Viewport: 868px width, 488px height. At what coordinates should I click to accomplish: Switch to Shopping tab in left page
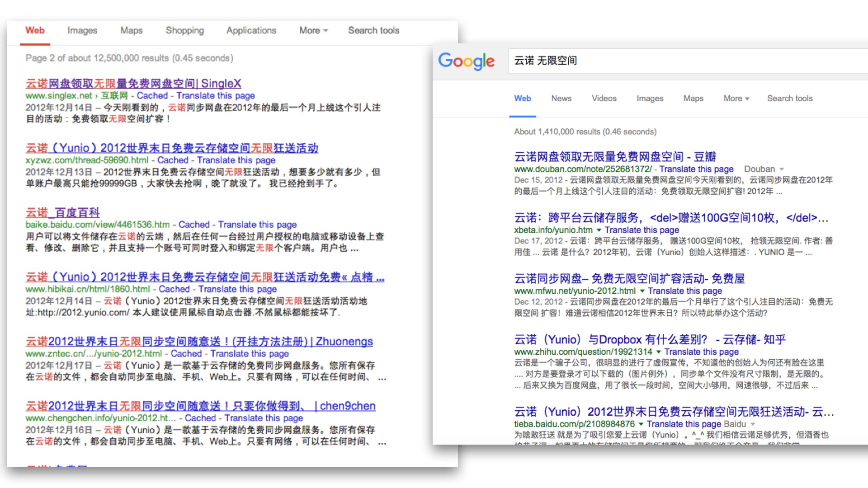[x=184, y=30]
